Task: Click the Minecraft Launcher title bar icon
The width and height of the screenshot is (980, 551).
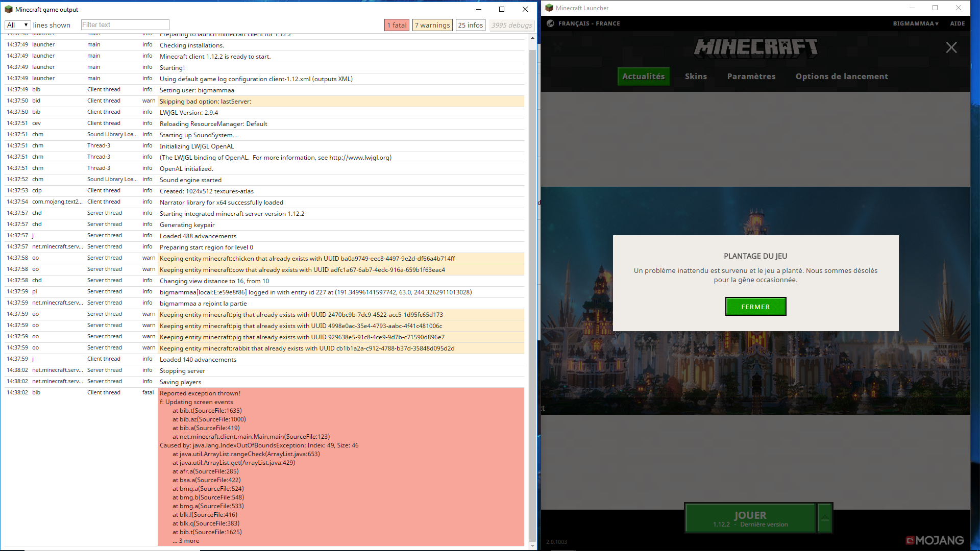Action: 549,8
